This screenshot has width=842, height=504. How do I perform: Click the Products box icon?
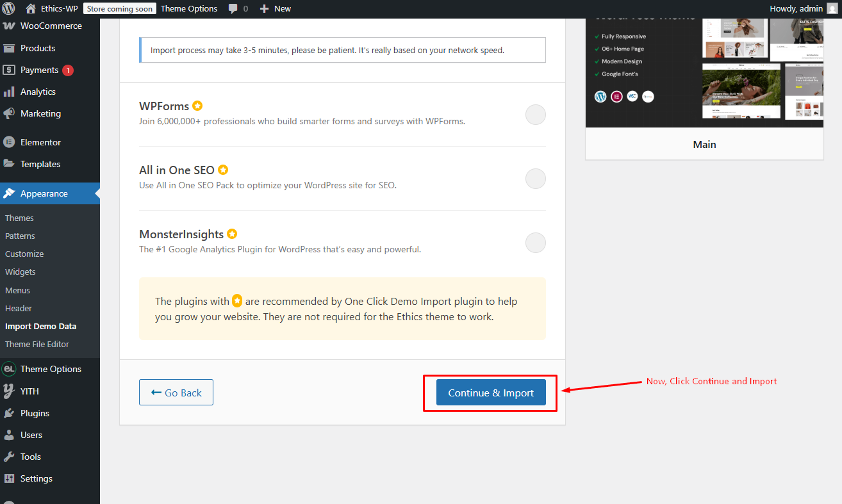pos(9,48)
